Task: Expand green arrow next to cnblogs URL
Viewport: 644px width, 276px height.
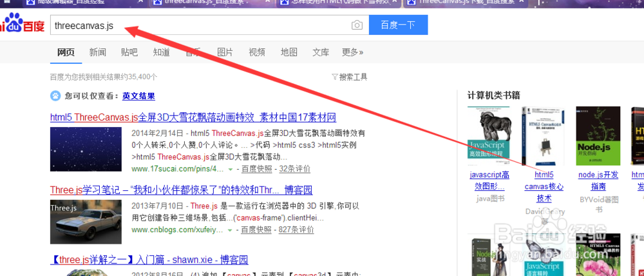Action: (x=231, y=230)
